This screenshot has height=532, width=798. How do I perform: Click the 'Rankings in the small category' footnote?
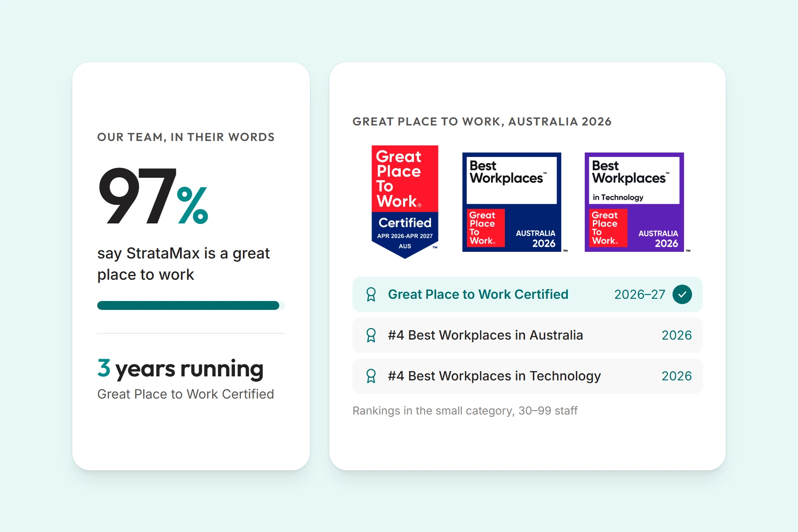coord(465,411)
